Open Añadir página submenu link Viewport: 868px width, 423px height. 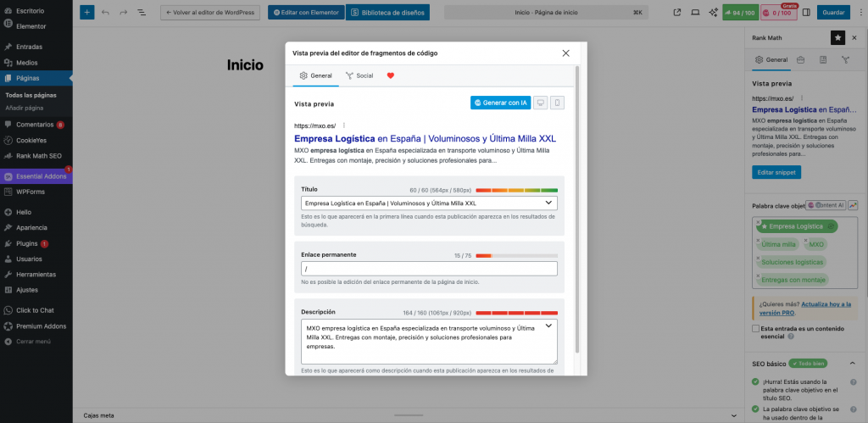pyautogui.click(x=25, y=108)
